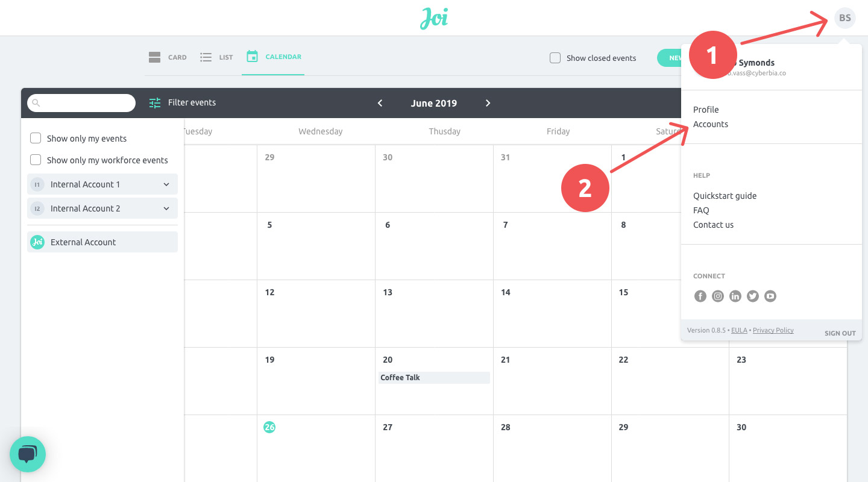Switch to List view icon
This screenshot has height=482, width=868.
pyautogui.click(x=204, y=57)
